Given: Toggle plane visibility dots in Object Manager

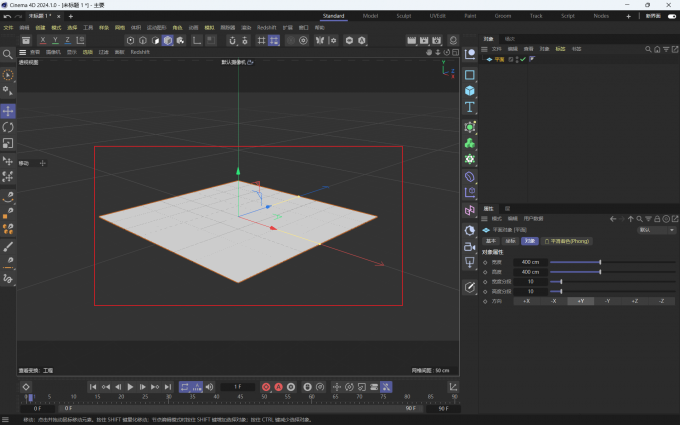Looking at the screenshot, I should 517,59.
